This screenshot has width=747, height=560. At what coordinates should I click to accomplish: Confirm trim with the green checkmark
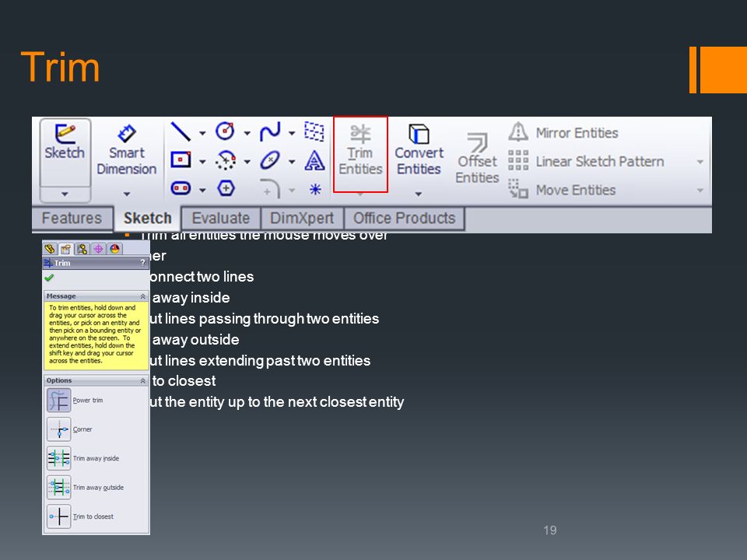[x=49, y=278]
